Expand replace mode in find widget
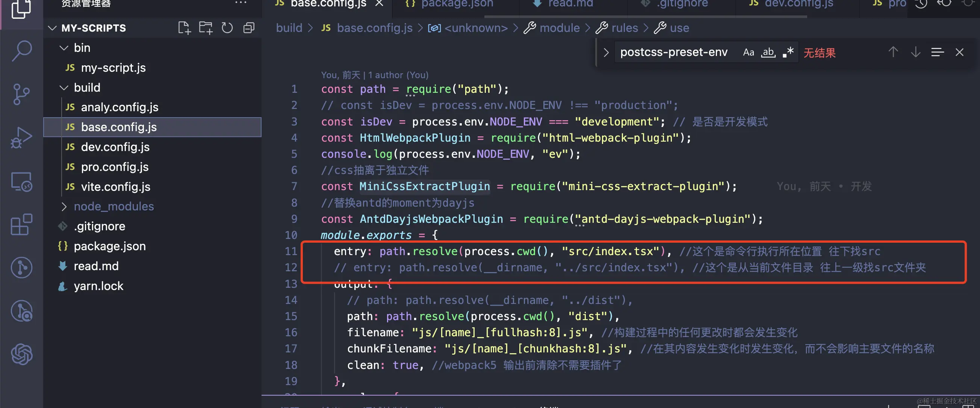 tap(606, 53)
